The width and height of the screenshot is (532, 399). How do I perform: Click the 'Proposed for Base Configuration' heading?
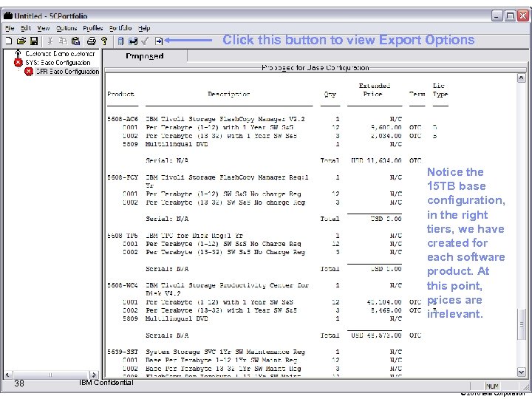316,68
